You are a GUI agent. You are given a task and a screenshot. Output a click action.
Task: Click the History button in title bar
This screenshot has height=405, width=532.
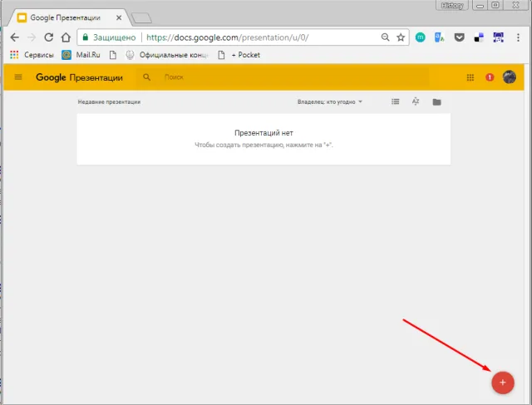tap(452, 6)
